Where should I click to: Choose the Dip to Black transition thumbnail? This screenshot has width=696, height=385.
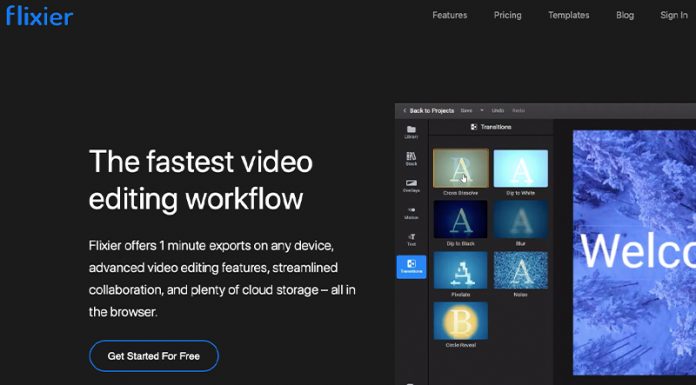tap(460, 219)
